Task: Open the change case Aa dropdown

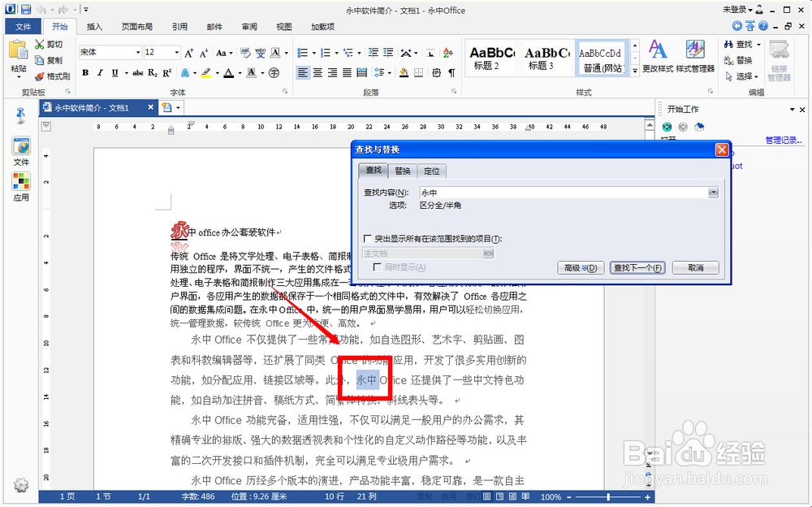Action: (224, 52)
